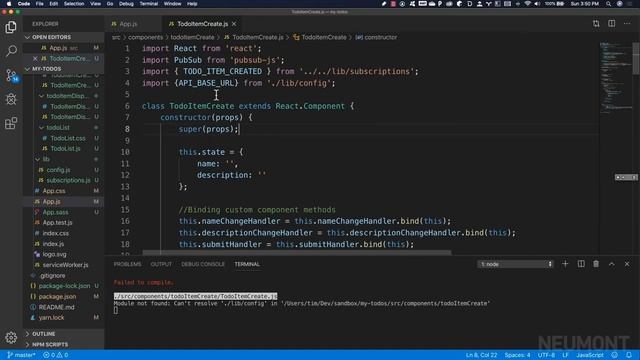Open the terminal selector dropdown '1: node'
This screenshot has height=360, width=640.
tap(515, 264)
